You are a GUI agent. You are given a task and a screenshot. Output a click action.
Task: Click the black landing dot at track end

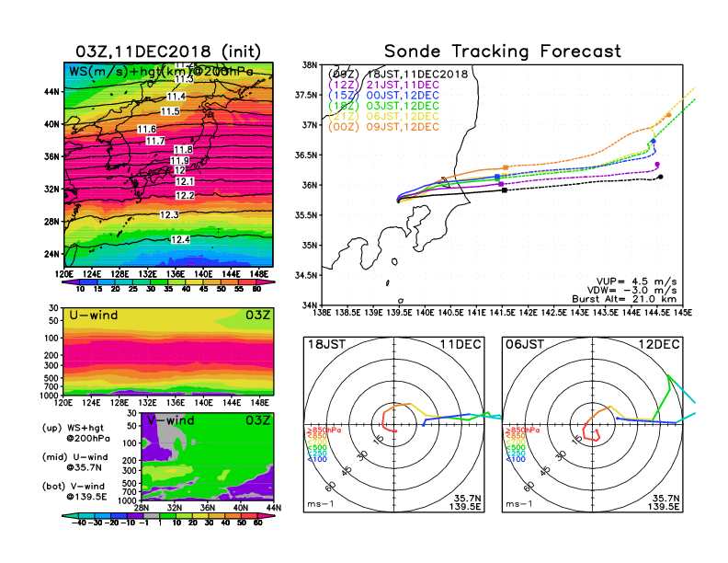[x=661, y=177]
